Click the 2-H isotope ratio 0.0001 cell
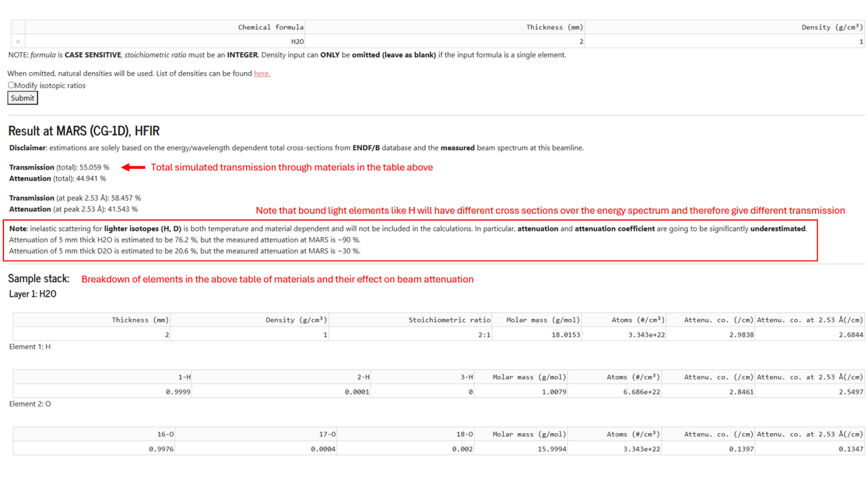 [282, 392]
